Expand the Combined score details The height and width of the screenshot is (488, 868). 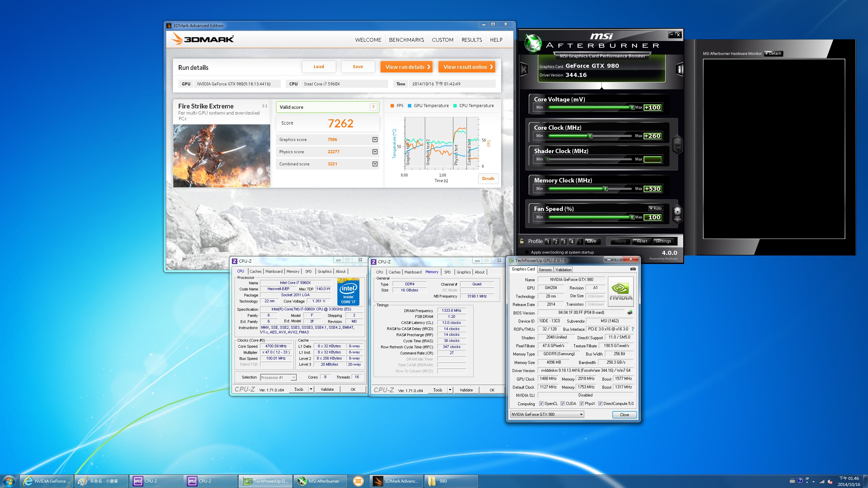click(375, 164)
